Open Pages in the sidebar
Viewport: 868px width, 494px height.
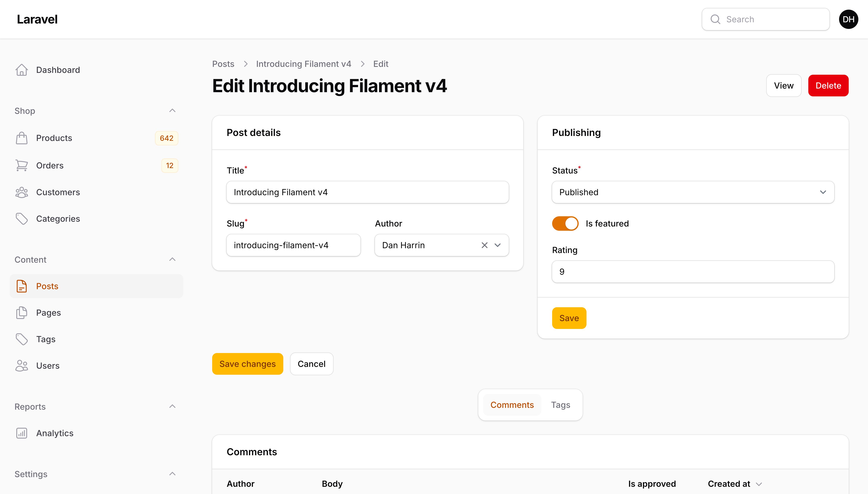coord(96,313)
